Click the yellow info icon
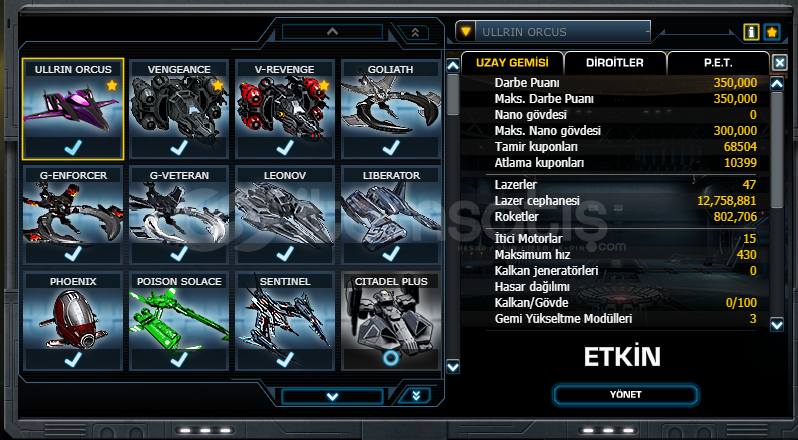This screenshot has width=798, height=440. pyautogui.click(x=751, y=32)
